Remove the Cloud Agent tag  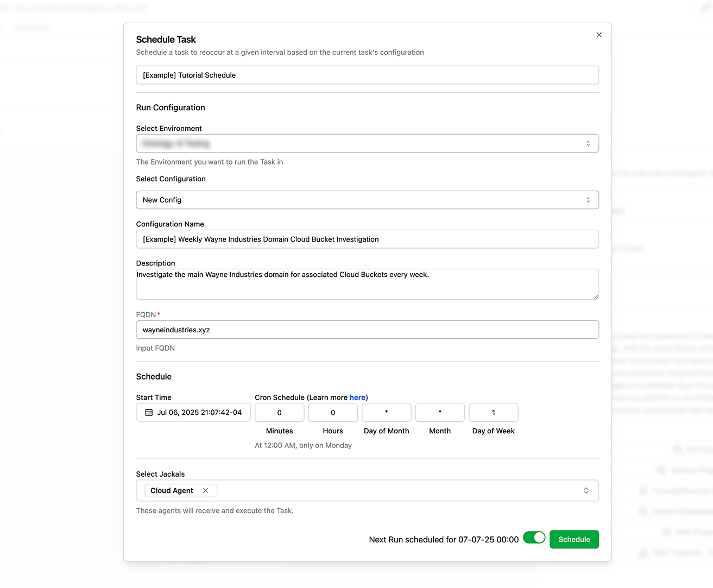pos(205,491)
